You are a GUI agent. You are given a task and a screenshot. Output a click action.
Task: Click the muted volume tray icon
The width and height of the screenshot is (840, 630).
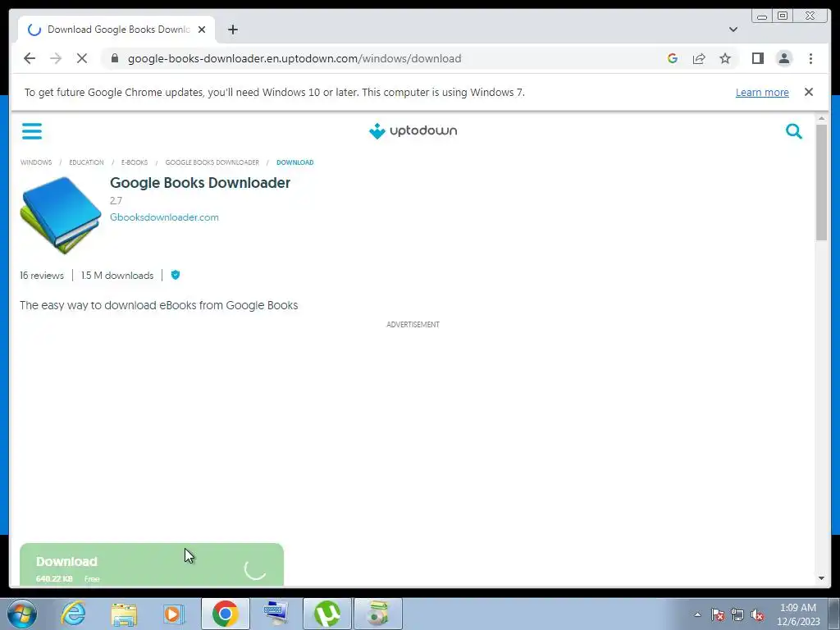757,614
